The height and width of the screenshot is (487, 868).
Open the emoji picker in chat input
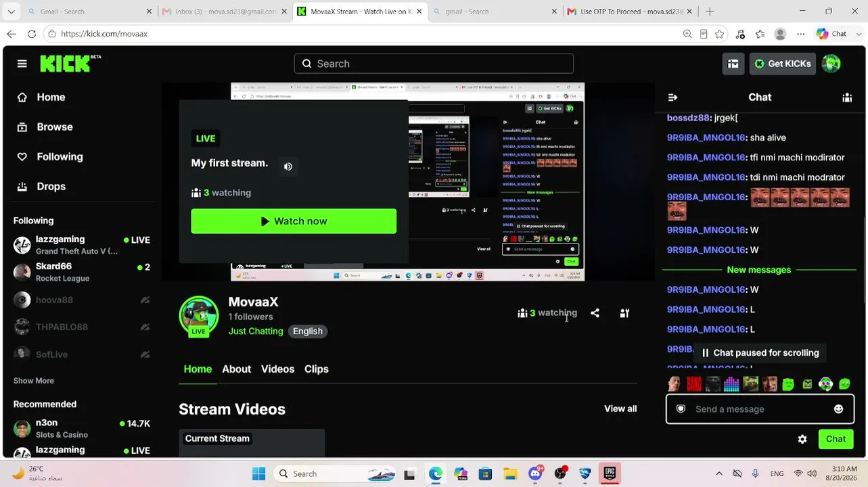(x=838, y=409)
